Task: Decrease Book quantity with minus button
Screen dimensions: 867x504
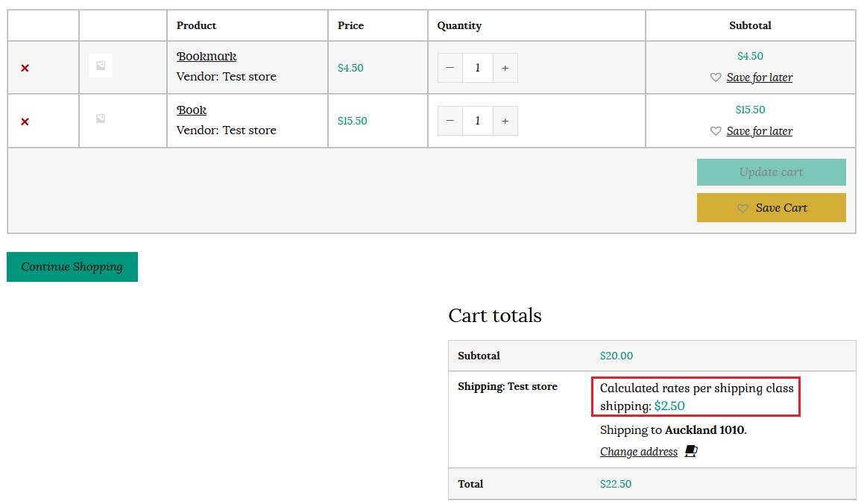Action: [x=450, y=121]
